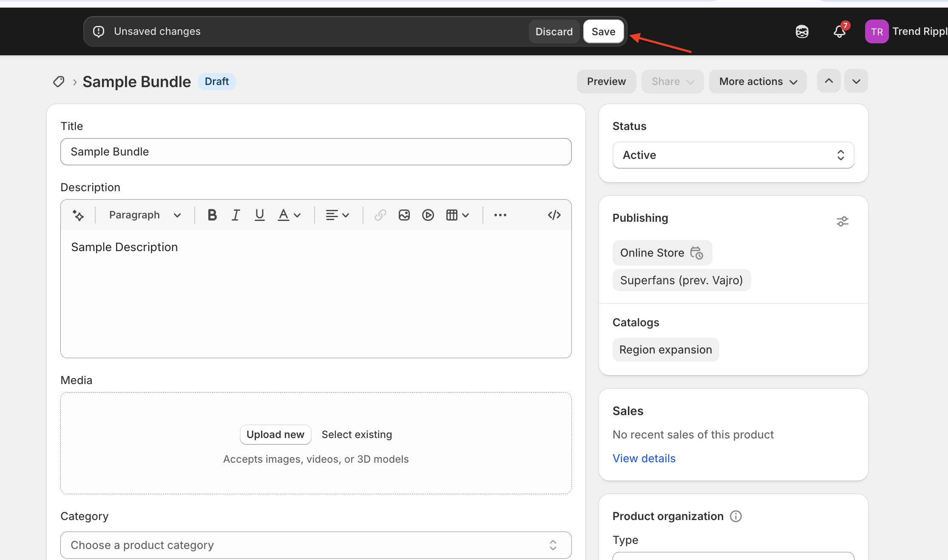Image resolution: width=948 pixels, height=560 pixels.
Task: Open the Status Active selector
Action: click(x=733, y=155)
